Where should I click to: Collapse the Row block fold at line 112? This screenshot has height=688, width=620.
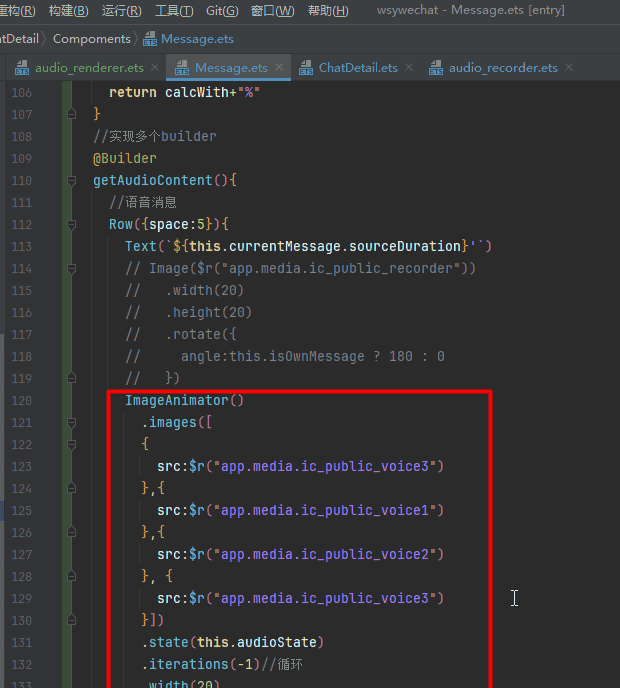(x=71, y=225)
